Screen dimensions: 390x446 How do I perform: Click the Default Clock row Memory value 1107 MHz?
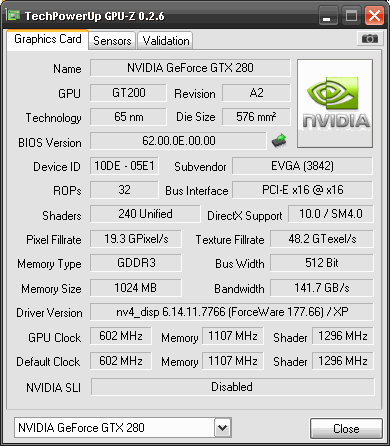[233, 361]
